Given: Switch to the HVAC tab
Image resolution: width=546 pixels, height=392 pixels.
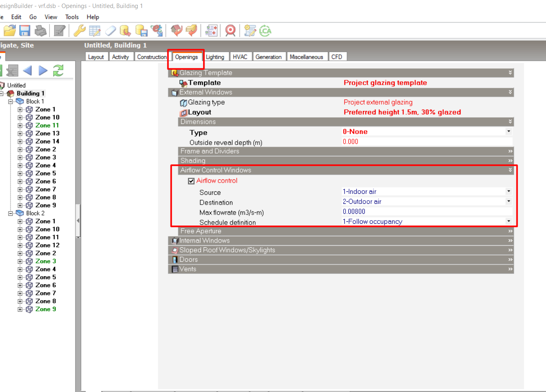Looking at the screenshot, I should pos(240,57).
